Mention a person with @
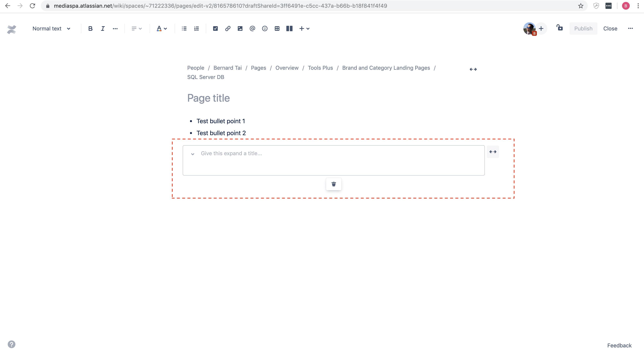Viewport: 644px width, 357px height. [x=252, y=28]
